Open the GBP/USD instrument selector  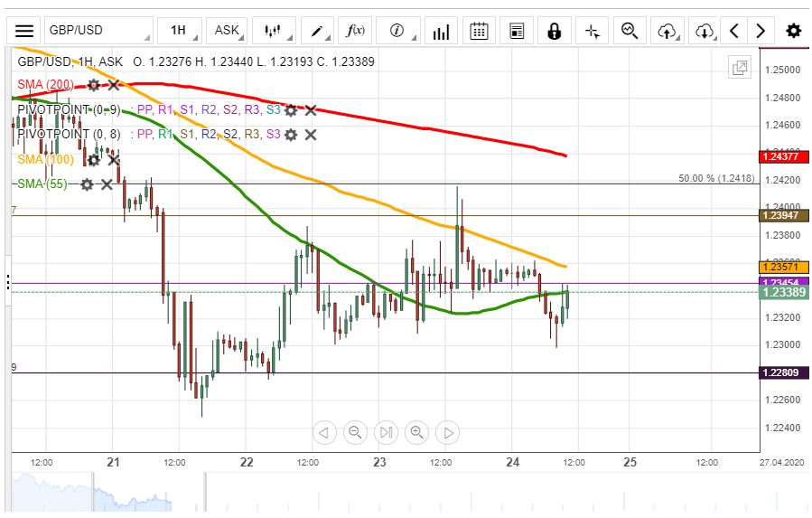point(99,31)
